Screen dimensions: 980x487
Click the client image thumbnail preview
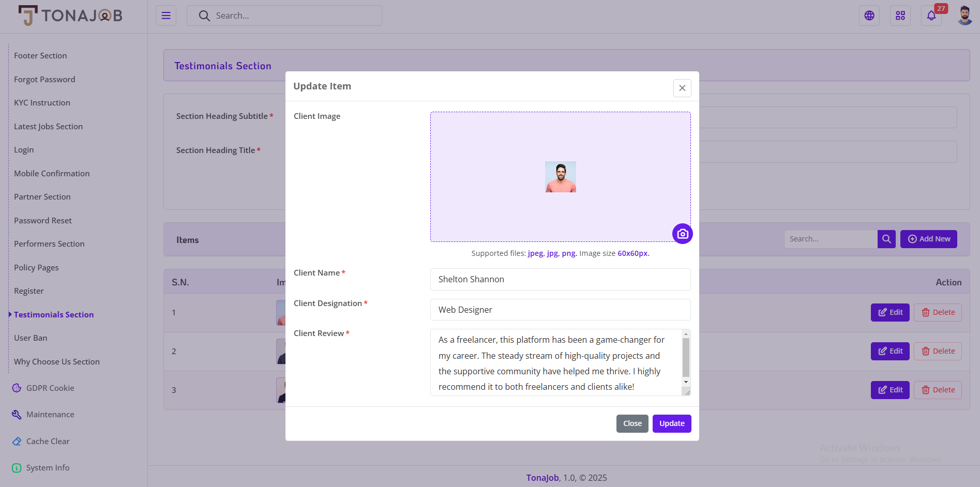(560, 177)
